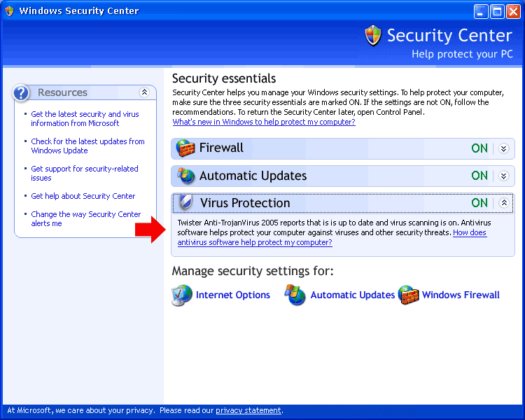Click the Virus Protection shield icon

185,203
